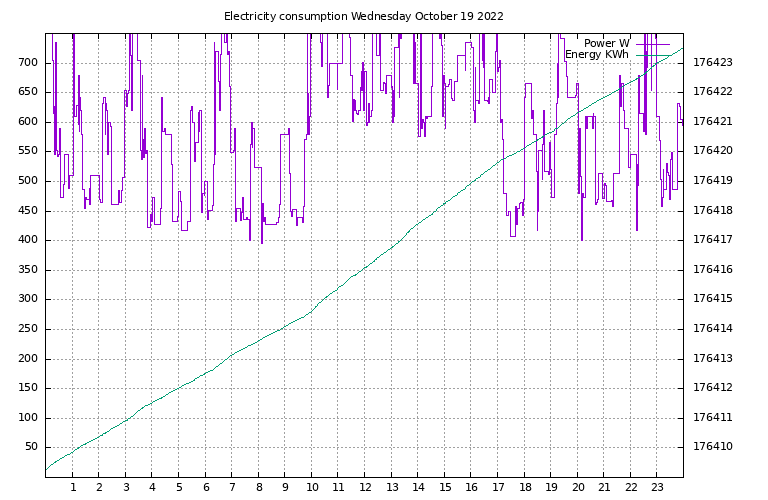This screenshot has width=768, height=500.
Task: Click hour label 22 on the x-axis
Action: 631,488
